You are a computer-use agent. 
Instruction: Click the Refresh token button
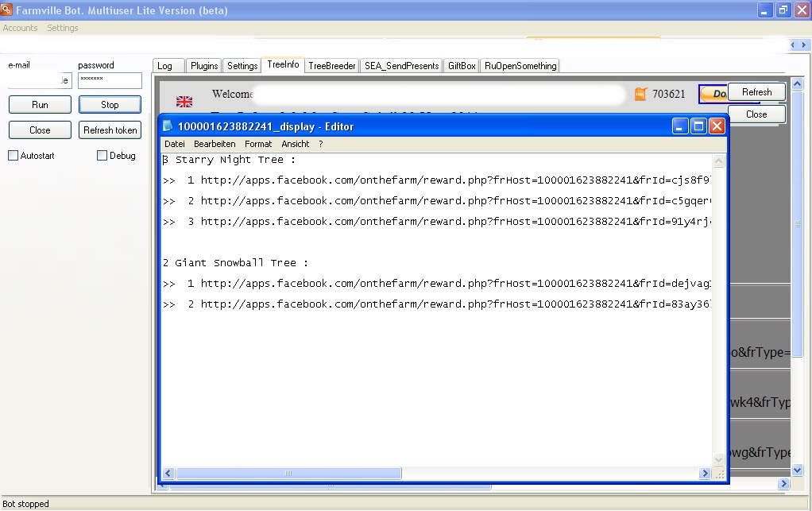[x=110, y=130]
